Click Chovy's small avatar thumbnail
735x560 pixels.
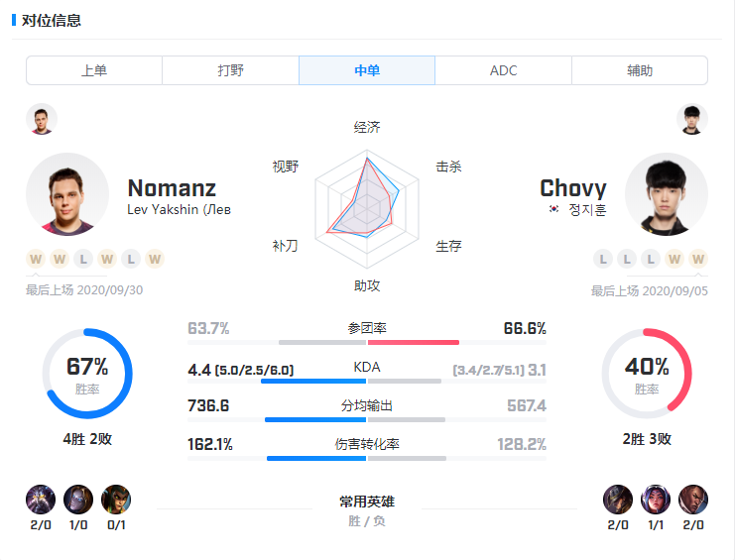692,119
